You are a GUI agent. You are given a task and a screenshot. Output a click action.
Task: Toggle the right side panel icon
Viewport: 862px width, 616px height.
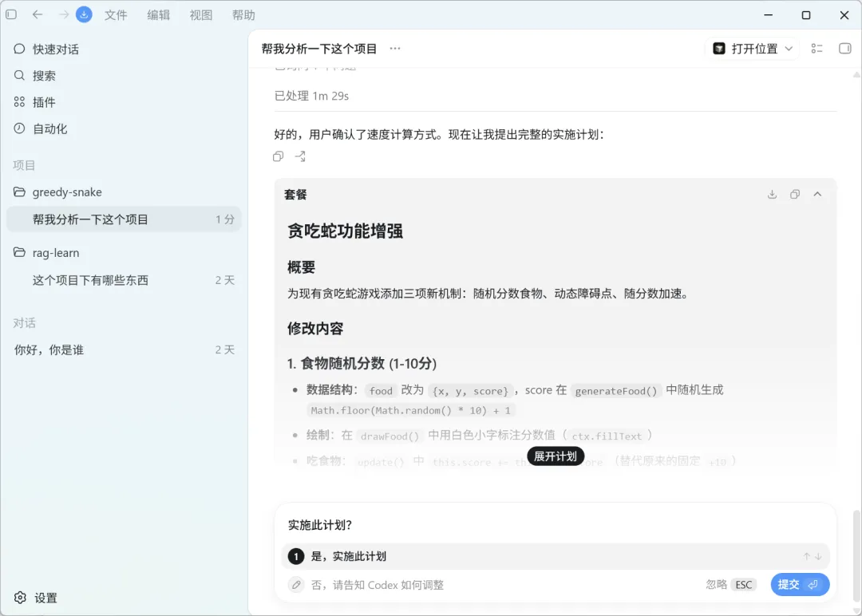point(845,49)
